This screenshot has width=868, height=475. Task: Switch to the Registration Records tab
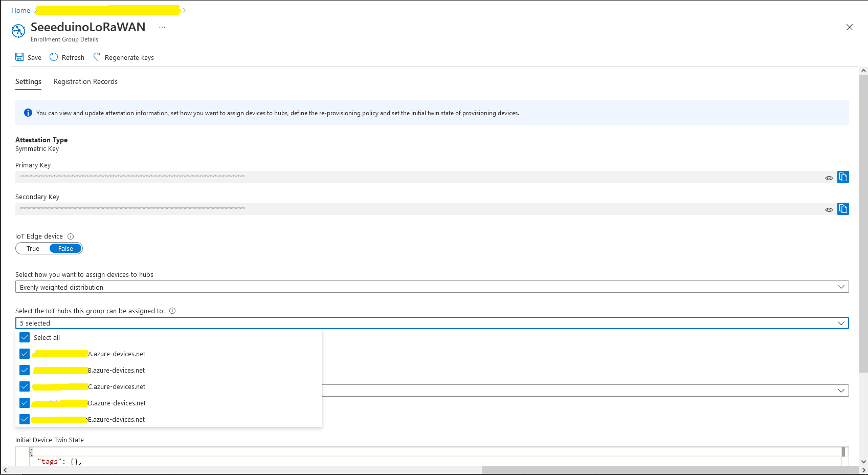pos(85,82)
